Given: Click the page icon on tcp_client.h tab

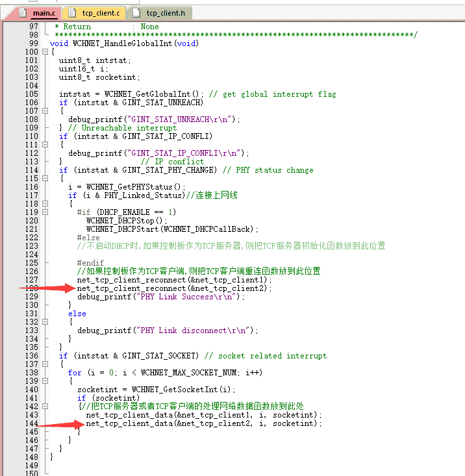Looking at the screenshot, I should pyautogui.click(x=135, y=13).
